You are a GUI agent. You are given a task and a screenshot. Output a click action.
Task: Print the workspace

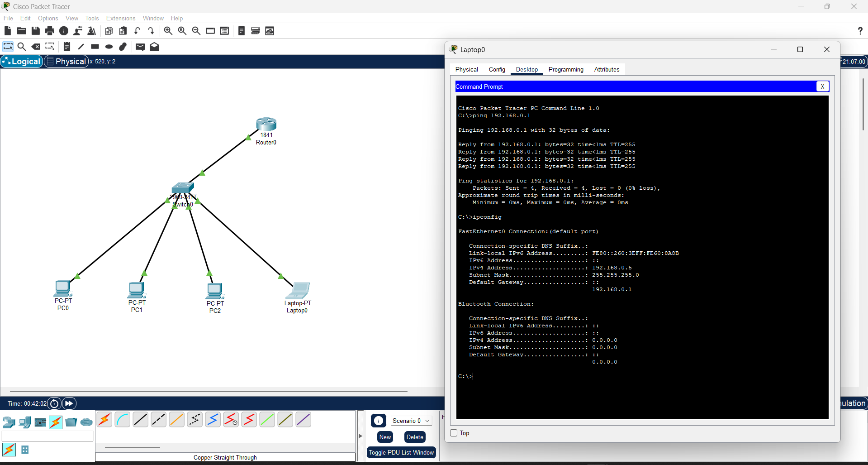point(50,31)
